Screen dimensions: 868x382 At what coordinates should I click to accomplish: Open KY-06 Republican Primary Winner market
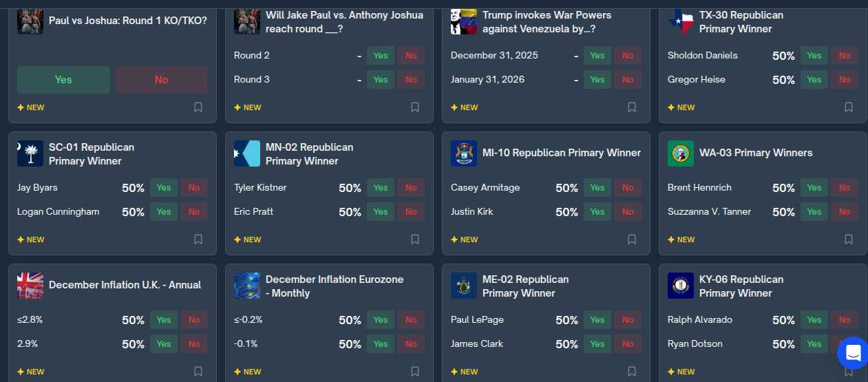(x=741, y=286)
